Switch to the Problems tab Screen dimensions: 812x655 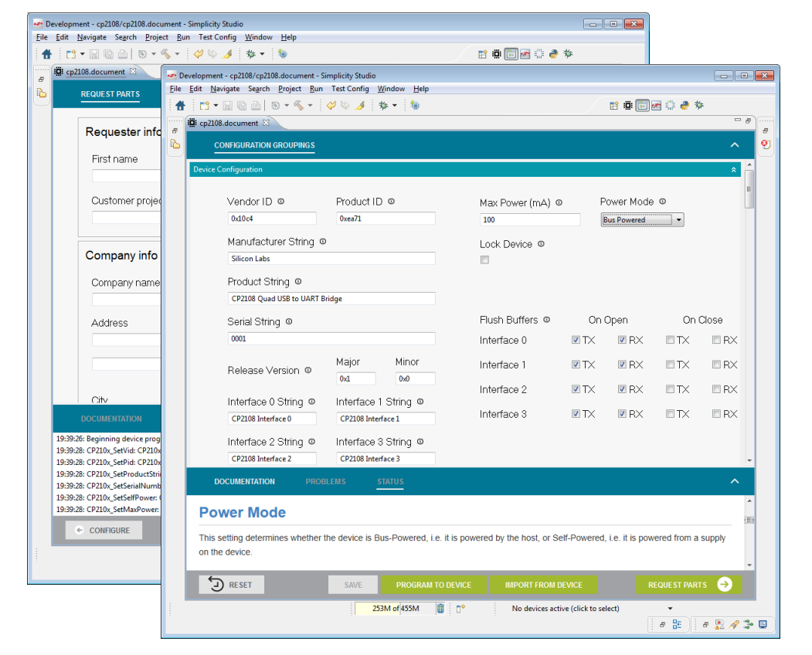click(325, 482)
